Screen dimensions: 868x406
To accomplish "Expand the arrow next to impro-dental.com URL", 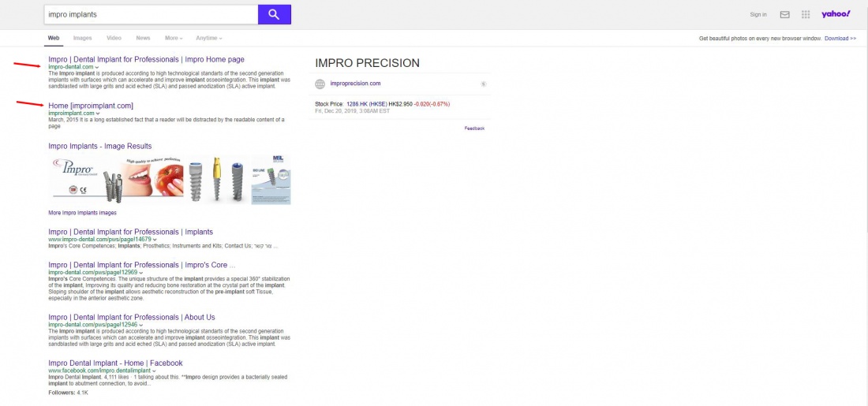I will pos(97,68).
